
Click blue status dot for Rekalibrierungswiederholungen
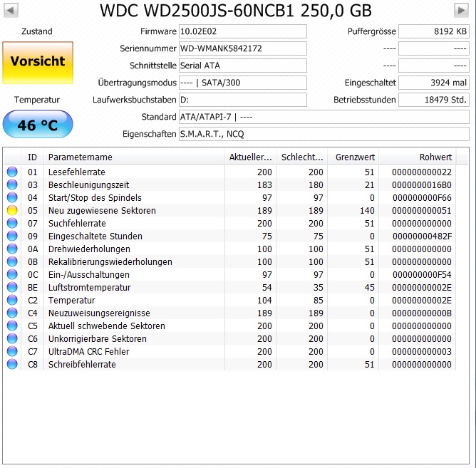pos(12,261)
